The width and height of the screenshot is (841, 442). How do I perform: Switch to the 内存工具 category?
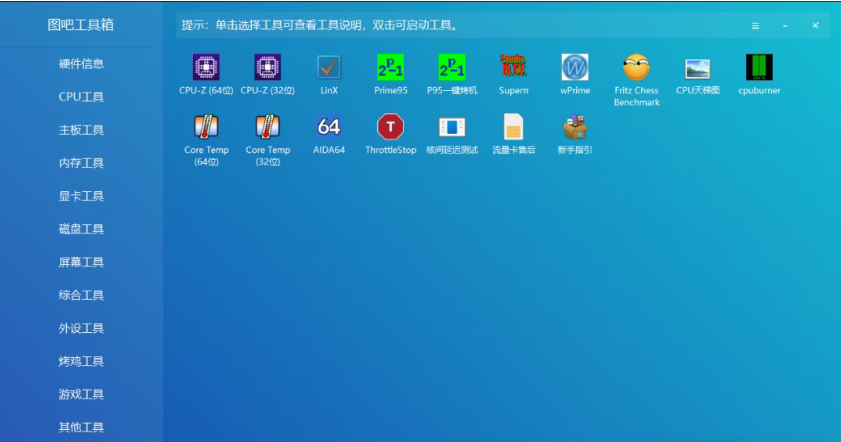pyautogui.click(x=81, y=163)
